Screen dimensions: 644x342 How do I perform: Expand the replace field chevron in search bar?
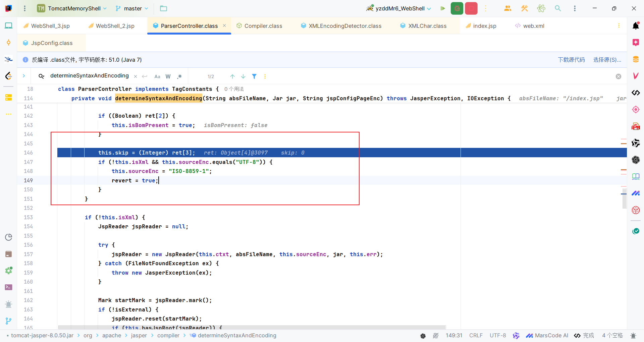point(24,76)
